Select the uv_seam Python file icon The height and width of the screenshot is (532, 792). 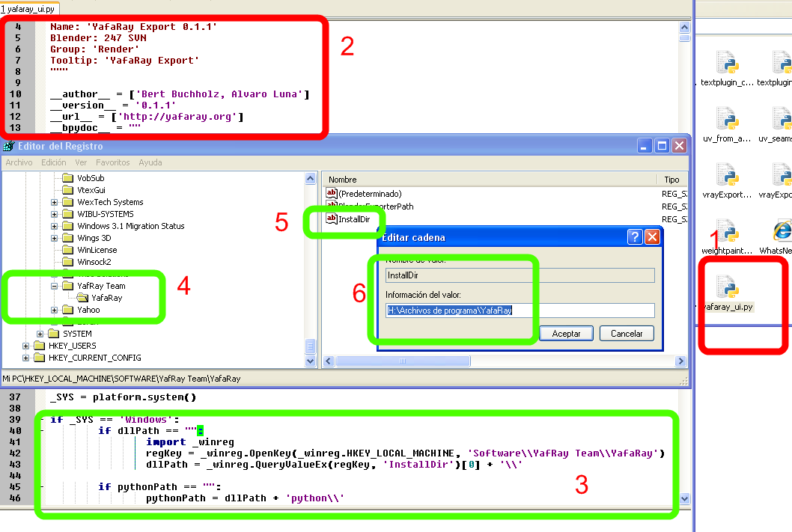coord(783,119)
